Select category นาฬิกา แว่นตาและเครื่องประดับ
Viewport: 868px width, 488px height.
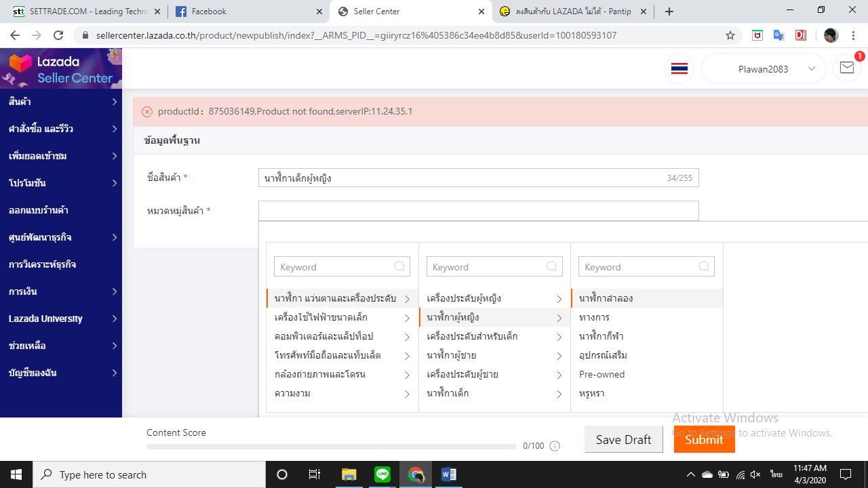[342, 298]
